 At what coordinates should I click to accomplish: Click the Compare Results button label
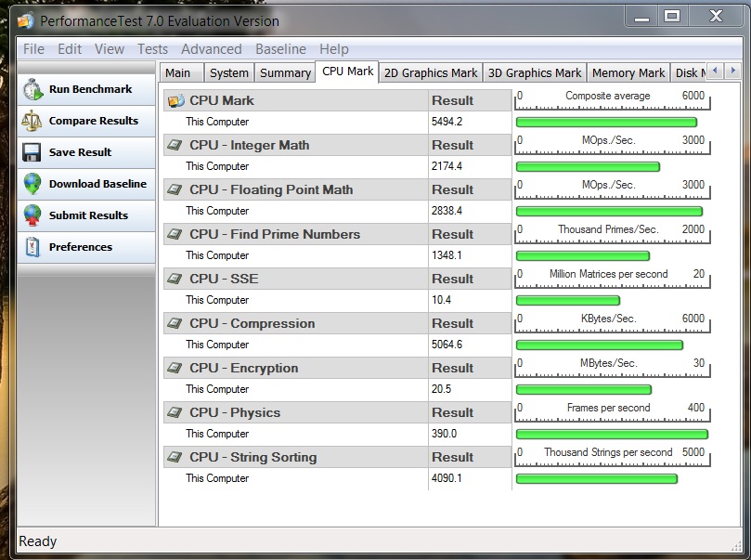pos(94,121)
